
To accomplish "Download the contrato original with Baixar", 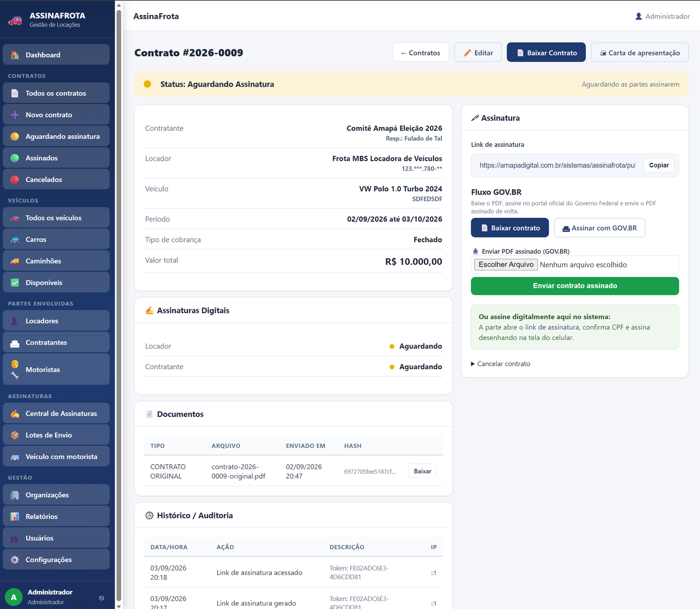I will pos(423,471).
